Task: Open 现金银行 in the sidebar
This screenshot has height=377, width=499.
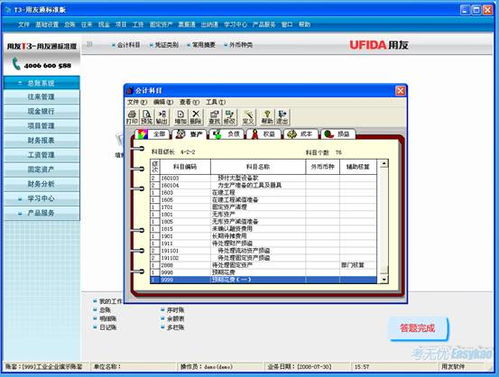Action: pos(41,111)
